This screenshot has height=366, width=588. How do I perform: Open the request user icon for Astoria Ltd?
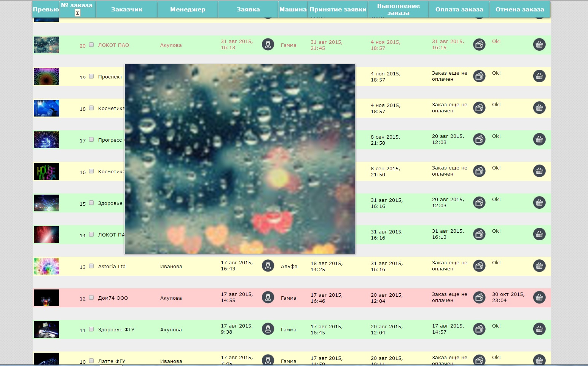click(x=268, y=265)
